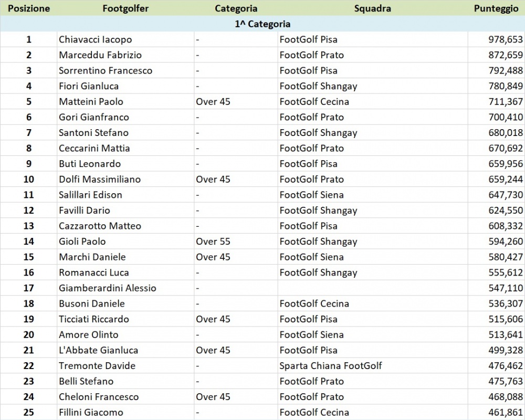This screenshot has width=525, height=420.
Task: Click position number 25 cell
Action: [28, 412]
